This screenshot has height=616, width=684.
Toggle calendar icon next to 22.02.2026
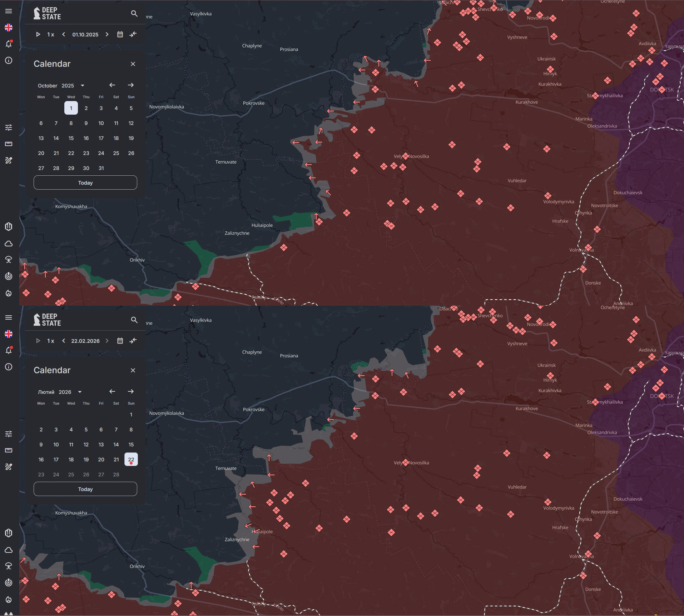click(x=120, y=341)
